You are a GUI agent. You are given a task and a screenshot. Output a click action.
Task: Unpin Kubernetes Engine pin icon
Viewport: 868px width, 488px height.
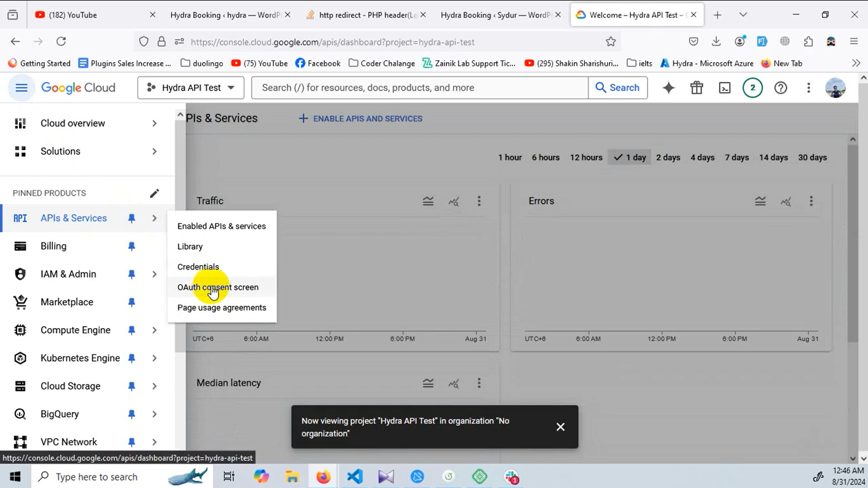coord(131,358)
